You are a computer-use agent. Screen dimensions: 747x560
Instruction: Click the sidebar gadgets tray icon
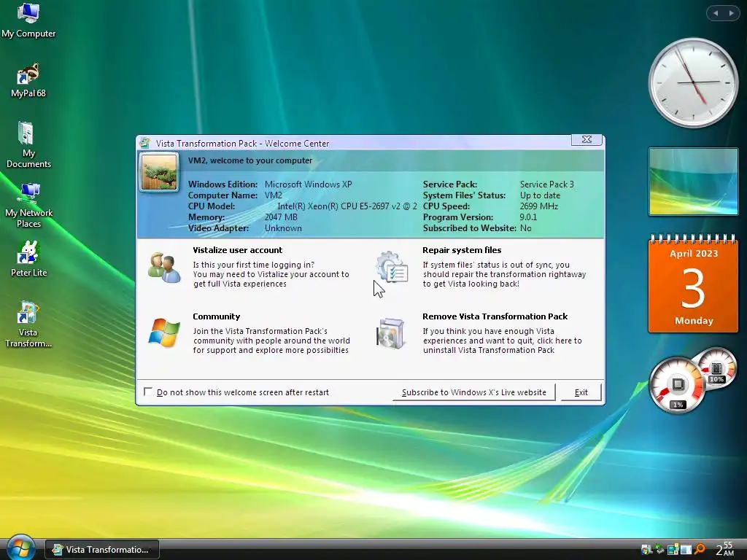673,549
